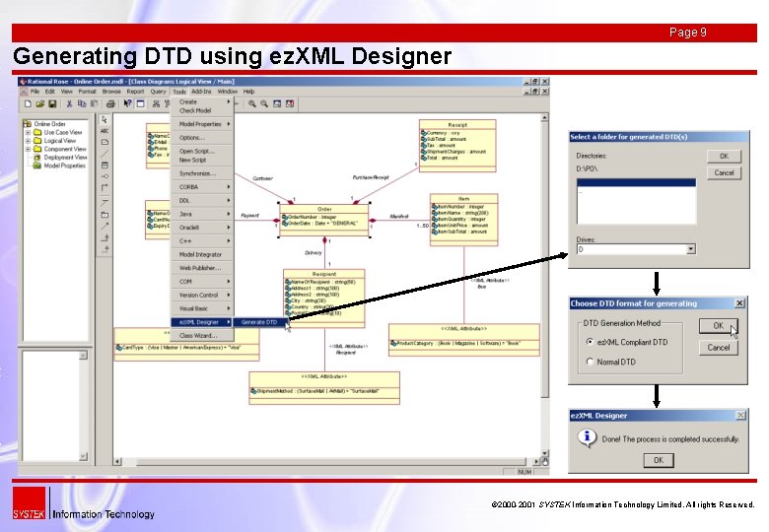Image resolution: width=769 pixels, height=532 pixels.
Task: Select the Interface tool in toolbox
Action: coord(105,176)
